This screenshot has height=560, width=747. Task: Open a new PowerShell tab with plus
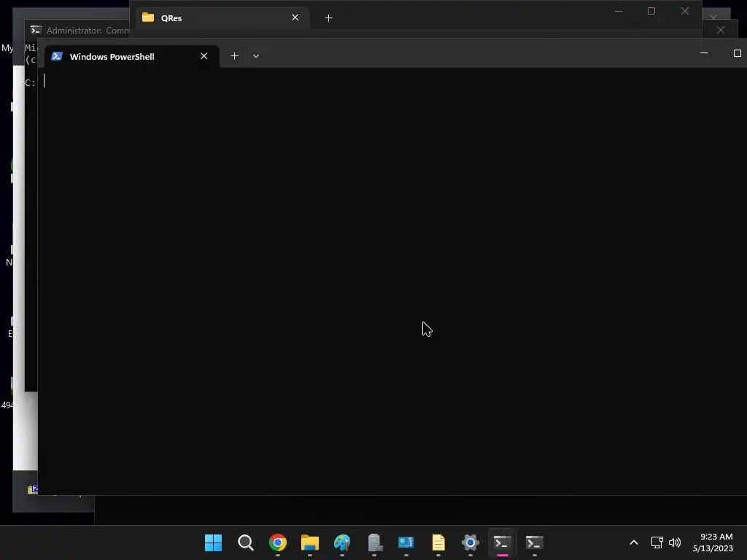(x=234, y=56)
